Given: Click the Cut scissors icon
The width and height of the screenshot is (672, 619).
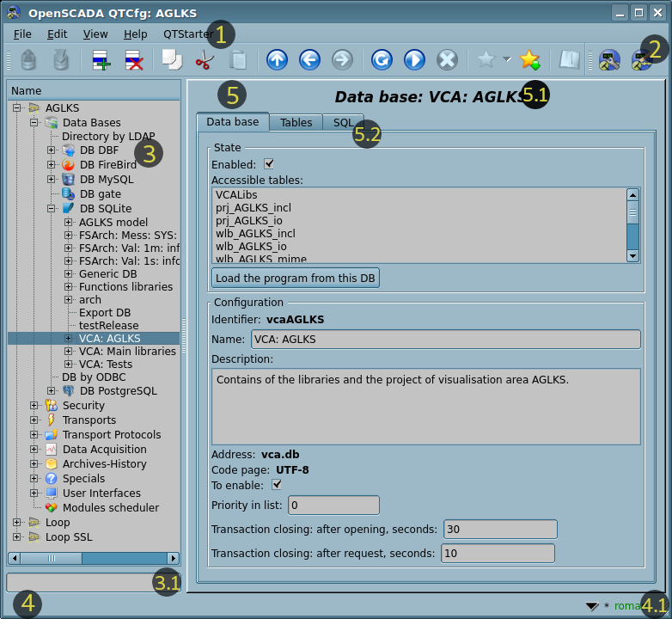Looking at the screenshot, I should point(205,60).
